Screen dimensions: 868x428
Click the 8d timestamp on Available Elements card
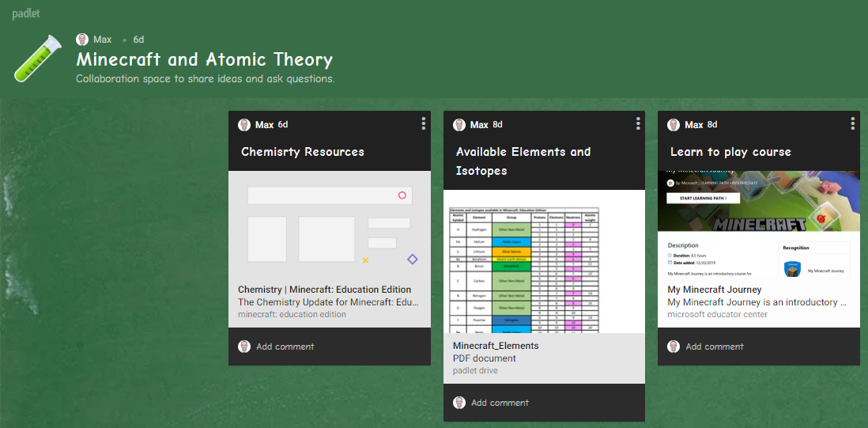[498, 124]
